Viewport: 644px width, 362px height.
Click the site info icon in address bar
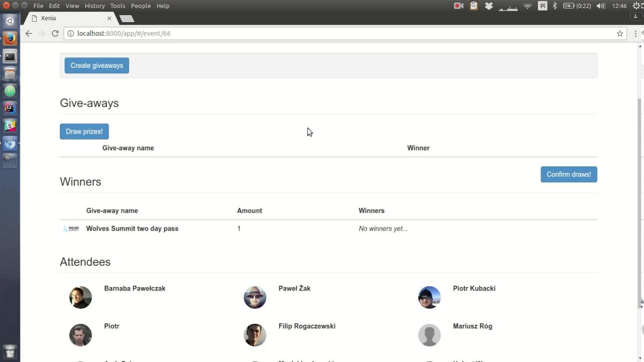[x=71, y=34]
